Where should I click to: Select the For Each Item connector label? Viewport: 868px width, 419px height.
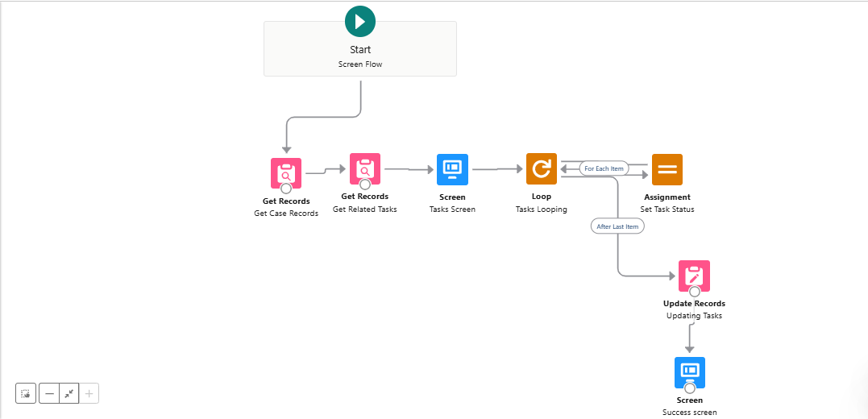[604, 168]
